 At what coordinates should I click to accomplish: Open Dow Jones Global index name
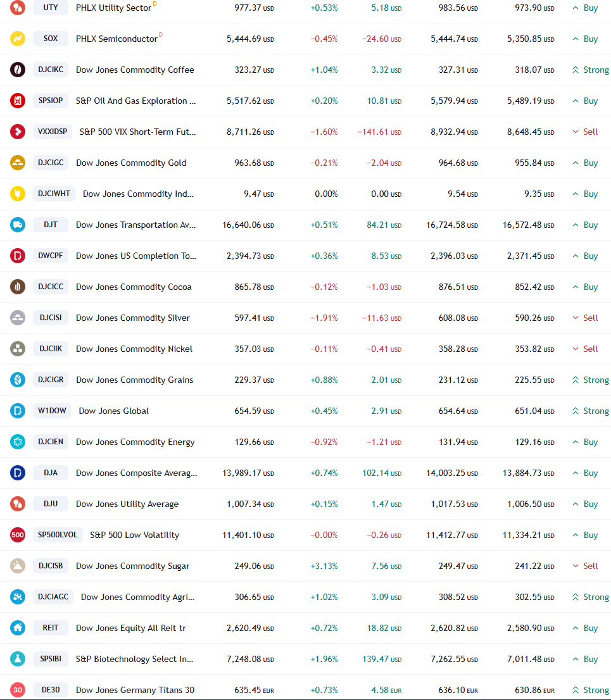(114, 411)
